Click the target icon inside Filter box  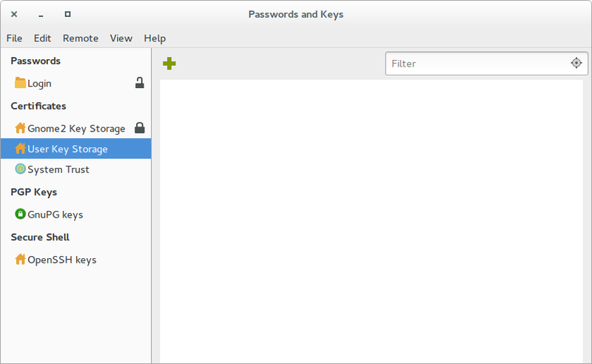point(576,63)
